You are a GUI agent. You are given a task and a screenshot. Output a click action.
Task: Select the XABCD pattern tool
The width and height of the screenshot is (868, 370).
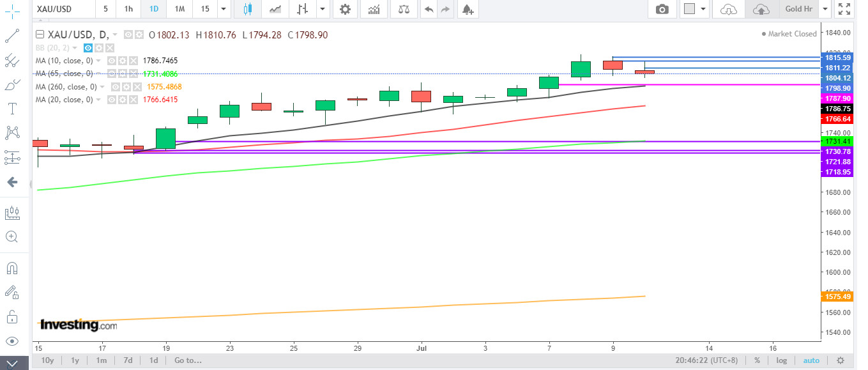[x=11, y=133]
